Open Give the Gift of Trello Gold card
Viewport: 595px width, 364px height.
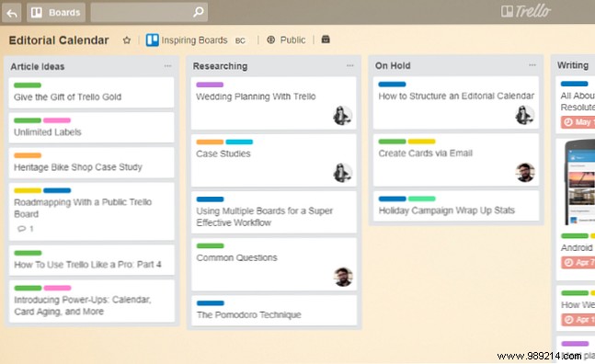[91, 93]
